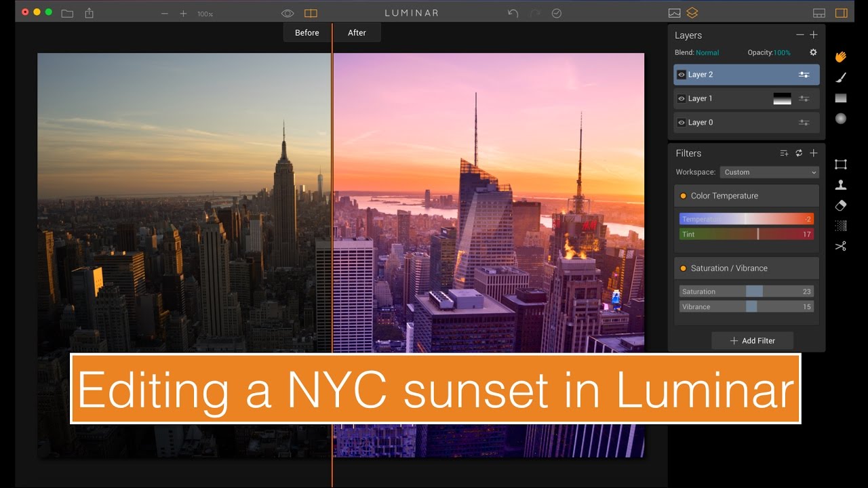The width and height of the screenshot is (868, 488).
Task: Zoom in with the plus icon in top bar
Action: coord(183,14)
